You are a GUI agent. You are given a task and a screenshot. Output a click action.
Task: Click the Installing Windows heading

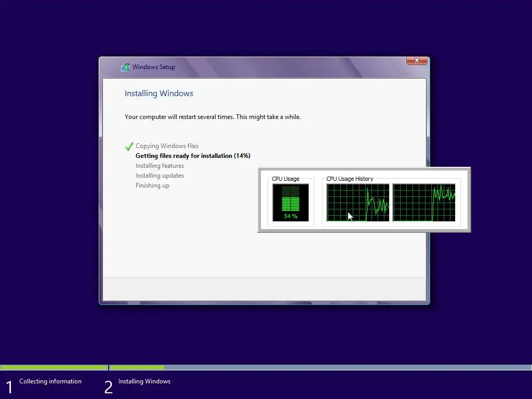pos(159,94)
